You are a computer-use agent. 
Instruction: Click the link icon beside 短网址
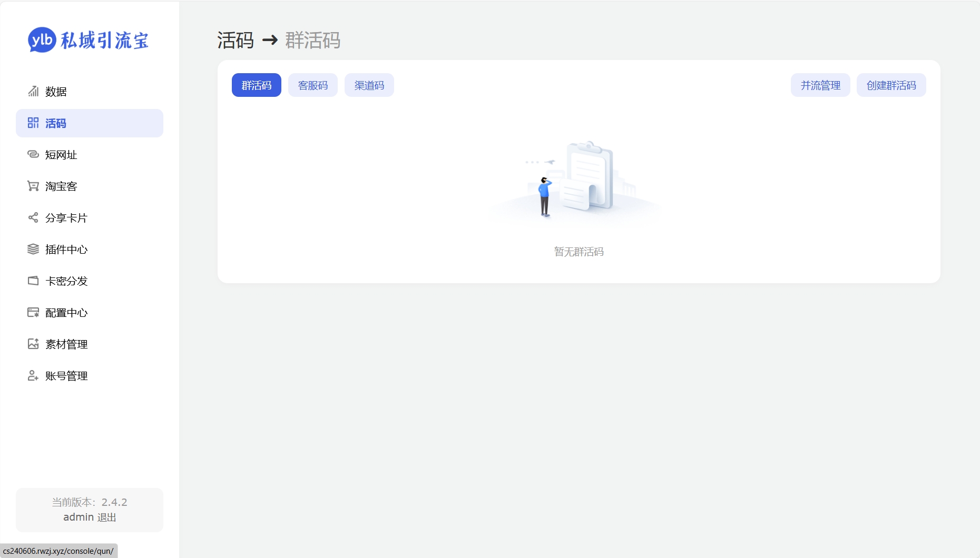pos(33,154)
